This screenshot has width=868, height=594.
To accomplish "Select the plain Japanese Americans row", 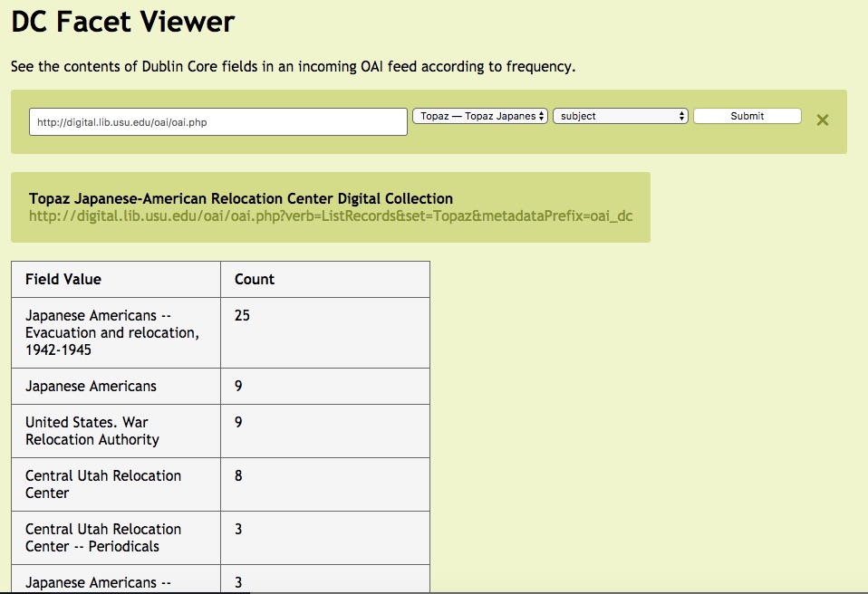I will coord(91,386).
